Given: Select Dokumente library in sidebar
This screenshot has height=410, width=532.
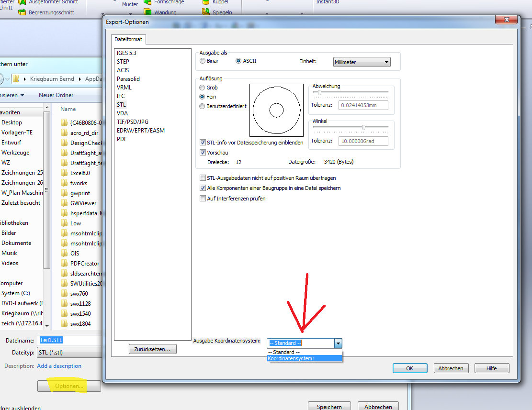Looking at the screenshot, I should coord(16,243).
